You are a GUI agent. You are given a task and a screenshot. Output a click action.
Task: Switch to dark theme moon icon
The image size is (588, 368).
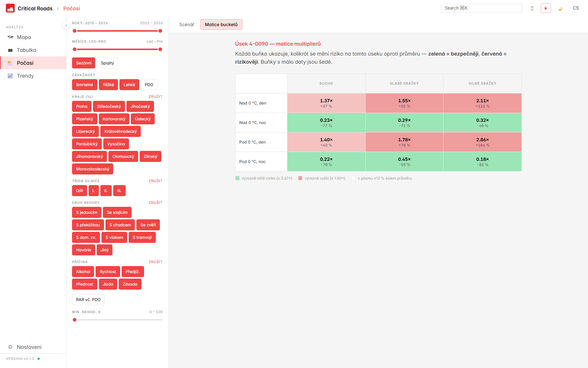pos(560,8)
